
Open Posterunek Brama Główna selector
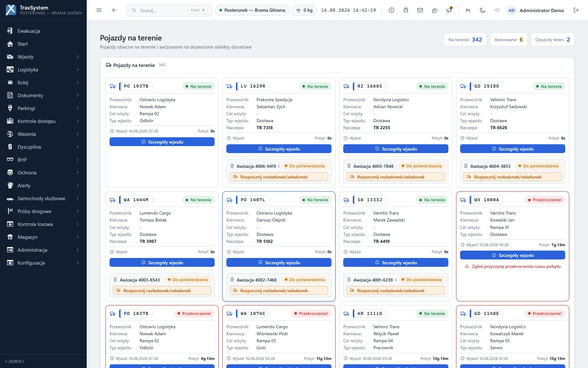coord(252,10)
